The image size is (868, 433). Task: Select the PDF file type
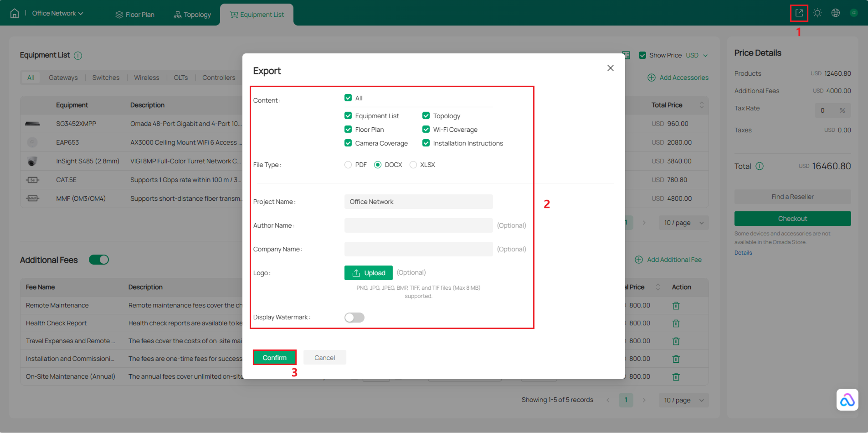pos(348,165)
